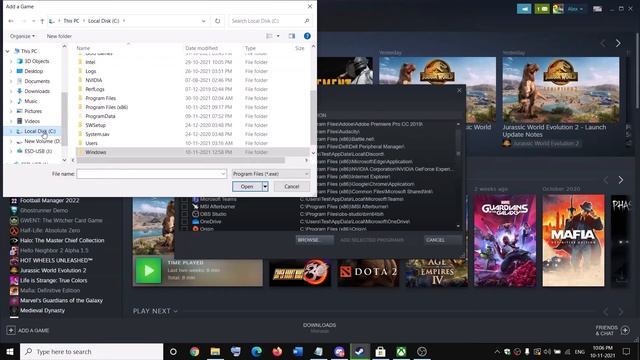The image size is (640, 360).
Task: Open Chrome from the taskbar
Action: (195, 351)
